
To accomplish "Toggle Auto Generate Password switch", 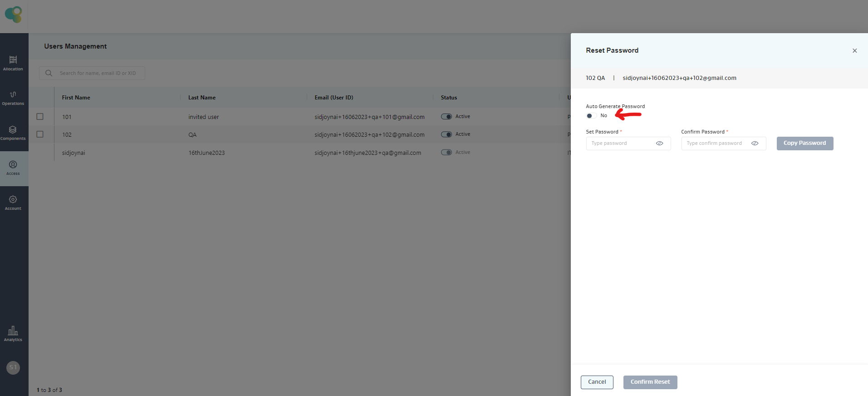I will [591, 116].
